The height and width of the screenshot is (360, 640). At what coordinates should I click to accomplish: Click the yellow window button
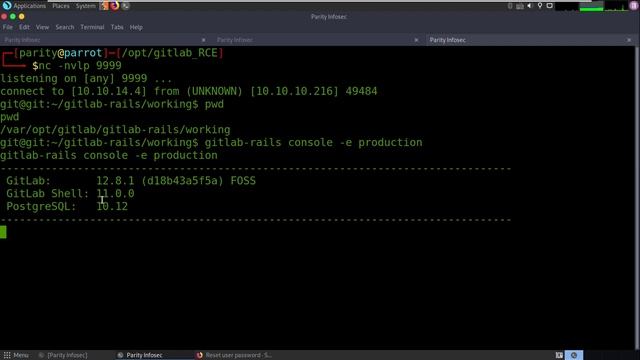point(22,17)
